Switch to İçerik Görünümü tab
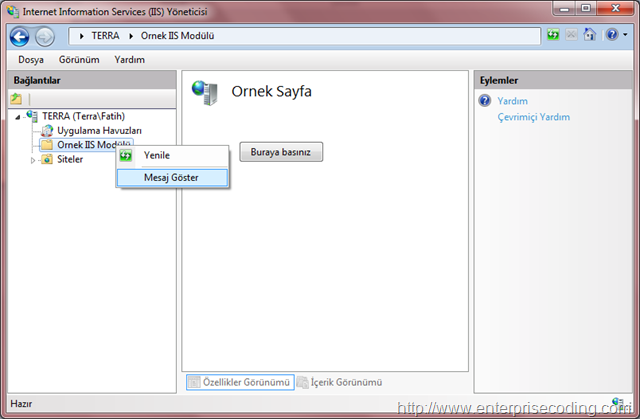This screenshot has width=640, height=419. [340, 382]
